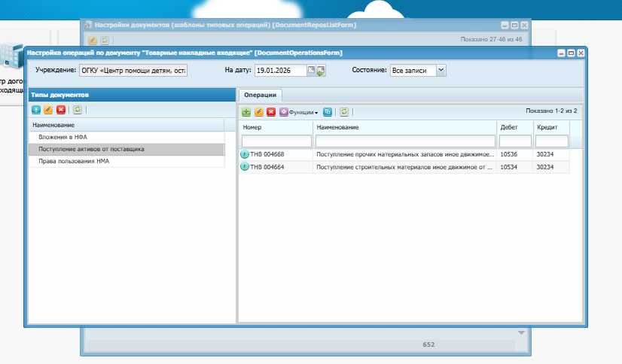
Task: Maximize the background Настройки документов window
Action: pos(514,26)
